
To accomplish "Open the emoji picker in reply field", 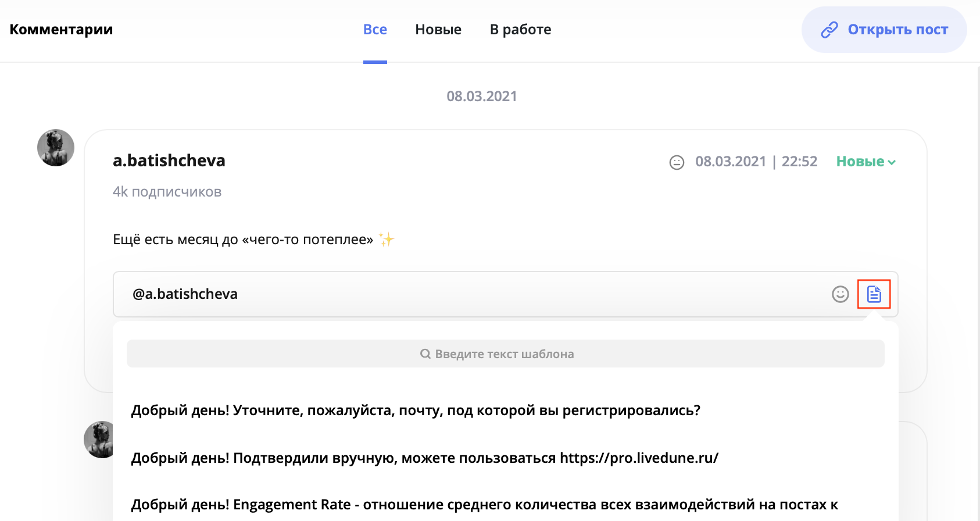I will coord(840,294).
